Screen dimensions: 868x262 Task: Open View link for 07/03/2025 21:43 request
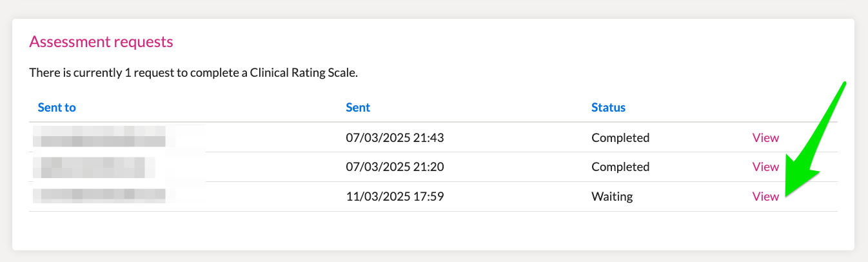coord(765,137)
